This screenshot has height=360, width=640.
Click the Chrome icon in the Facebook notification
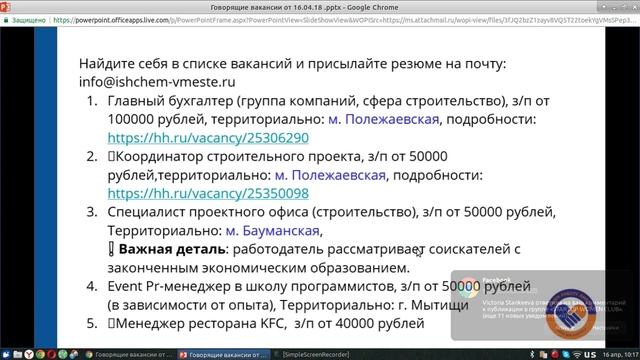(469, 287)
